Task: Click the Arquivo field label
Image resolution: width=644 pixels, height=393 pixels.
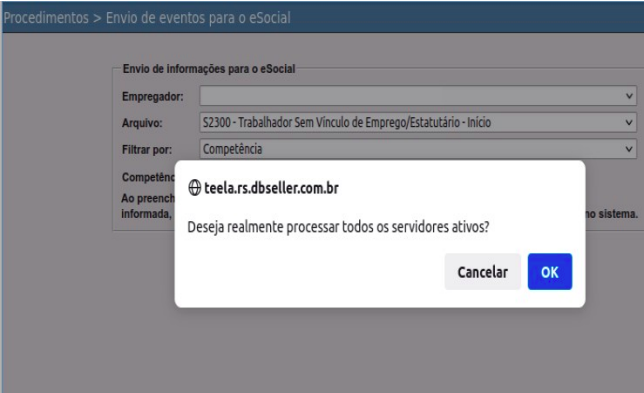Action: coord(142,123)
